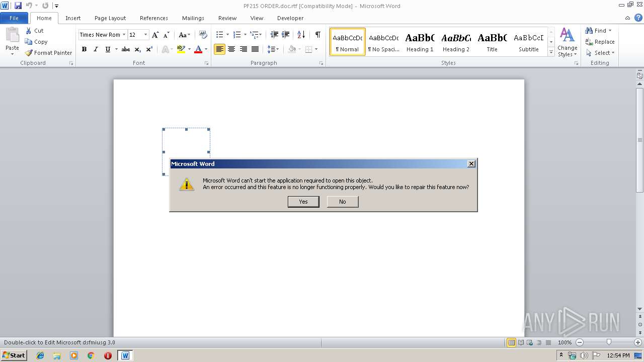The width and height of the screenshot is (644, 362).
Task: Toggle left alignment
Action: click(219, 49)
